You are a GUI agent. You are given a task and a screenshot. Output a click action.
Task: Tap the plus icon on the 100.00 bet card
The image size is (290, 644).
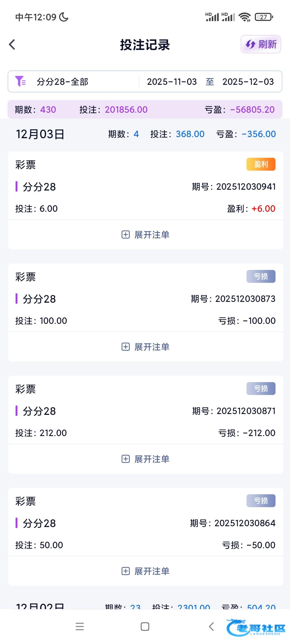[125, 347]
